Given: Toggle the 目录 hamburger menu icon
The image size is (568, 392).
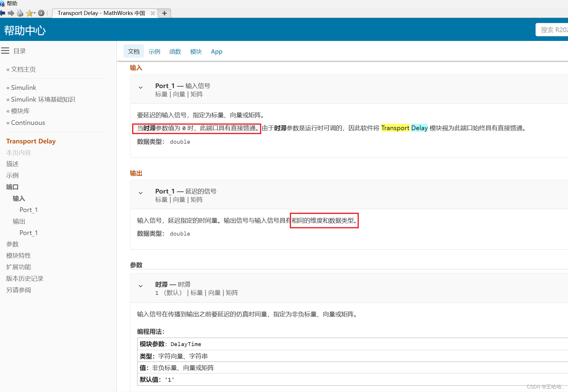Looking at the screenshot, I should pos(5,51).
